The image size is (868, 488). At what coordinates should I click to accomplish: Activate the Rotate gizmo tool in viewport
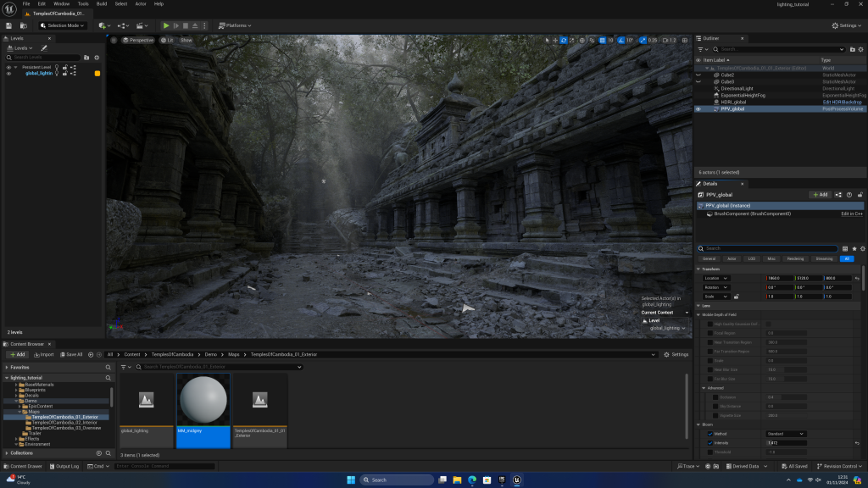[x=564, y=41]
